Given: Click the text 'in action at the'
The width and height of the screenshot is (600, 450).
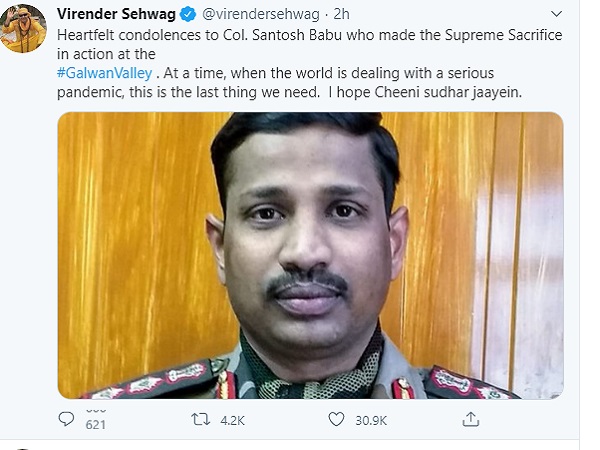Looking at the screenshot, I should tap(104, 54).
